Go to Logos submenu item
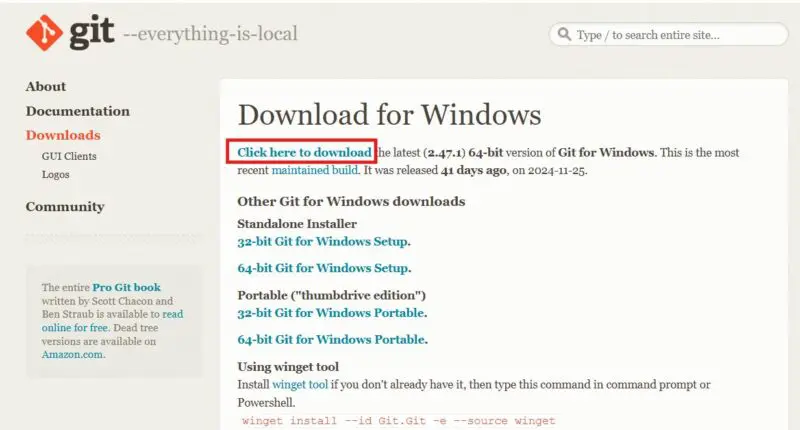Viewport: 800px width, 430px height. click(x=56, y=174)
